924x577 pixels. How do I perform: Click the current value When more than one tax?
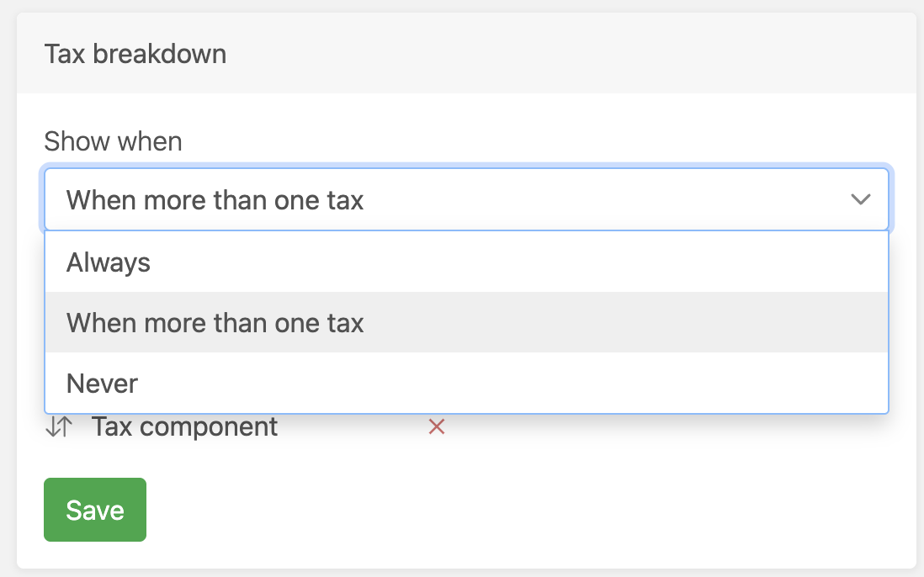[215, 200]
